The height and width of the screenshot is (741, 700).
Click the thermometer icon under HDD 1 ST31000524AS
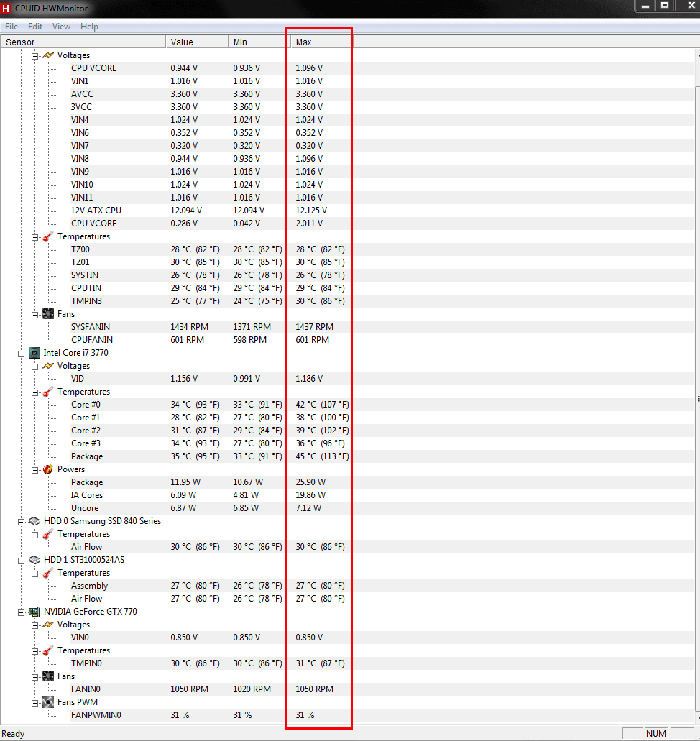click(x=47, y=573)
